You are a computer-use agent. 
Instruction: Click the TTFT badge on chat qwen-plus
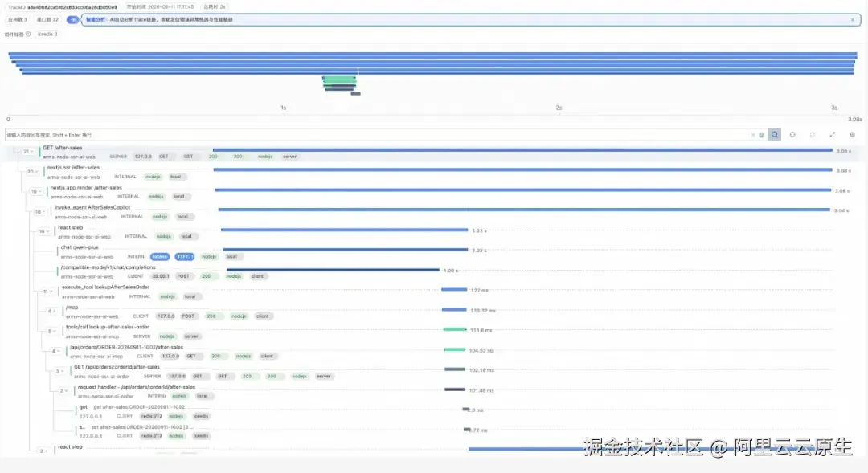[x=185, y=257]
